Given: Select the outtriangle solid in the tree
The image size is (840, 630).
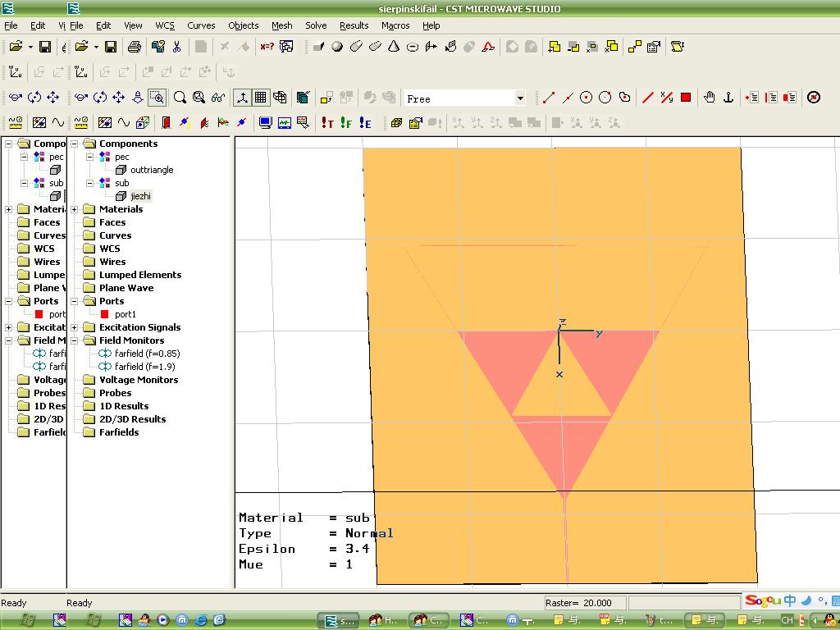Looking at the screenshot, I should (152, 170).
